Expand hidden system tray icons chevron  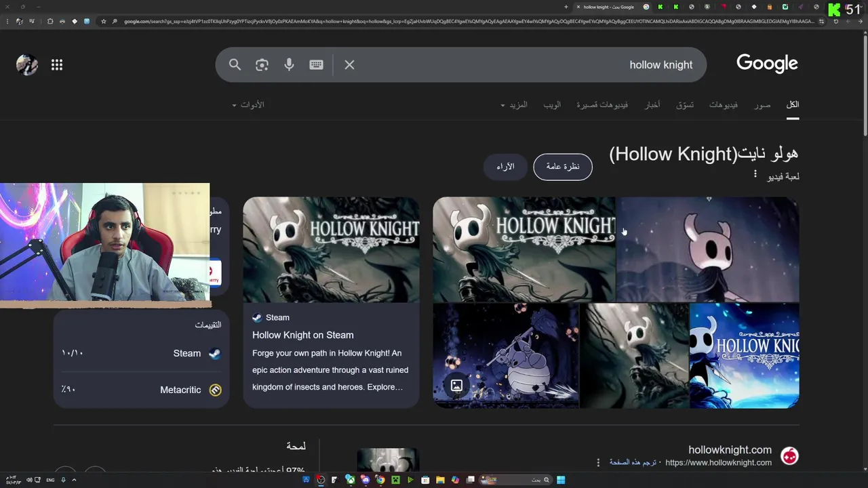74,480
